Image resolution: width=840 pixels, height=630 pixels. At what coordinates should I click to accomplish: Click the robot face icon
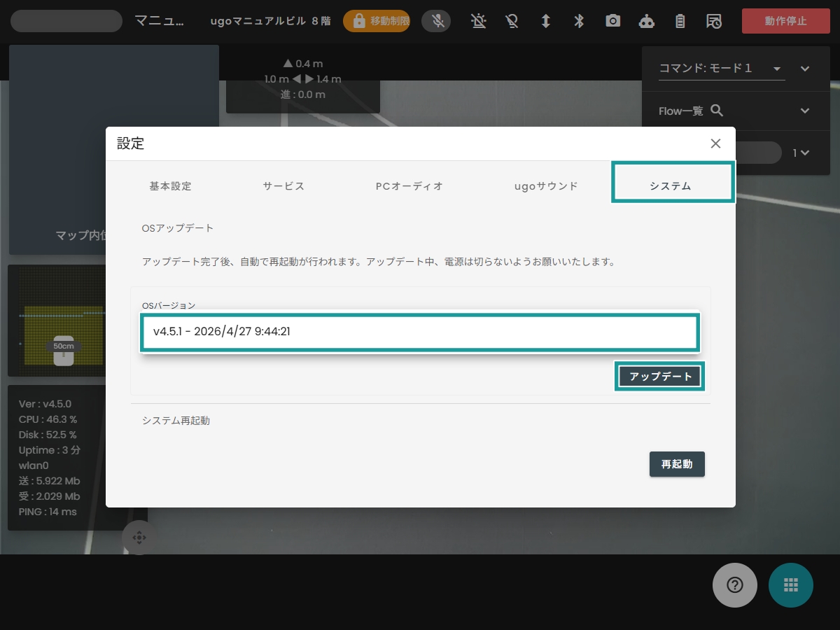pyautogui.click(x=647, y=21)
